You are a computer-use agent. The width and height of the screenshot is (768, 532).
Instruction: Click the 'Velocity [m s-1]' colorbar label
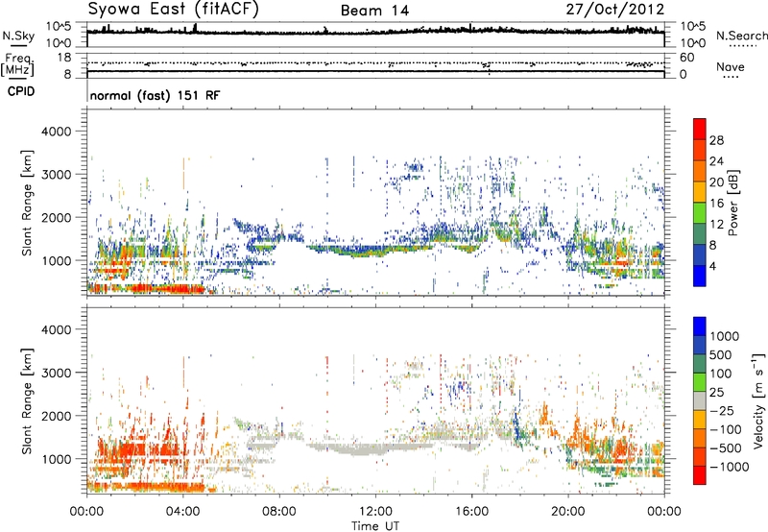758,400
